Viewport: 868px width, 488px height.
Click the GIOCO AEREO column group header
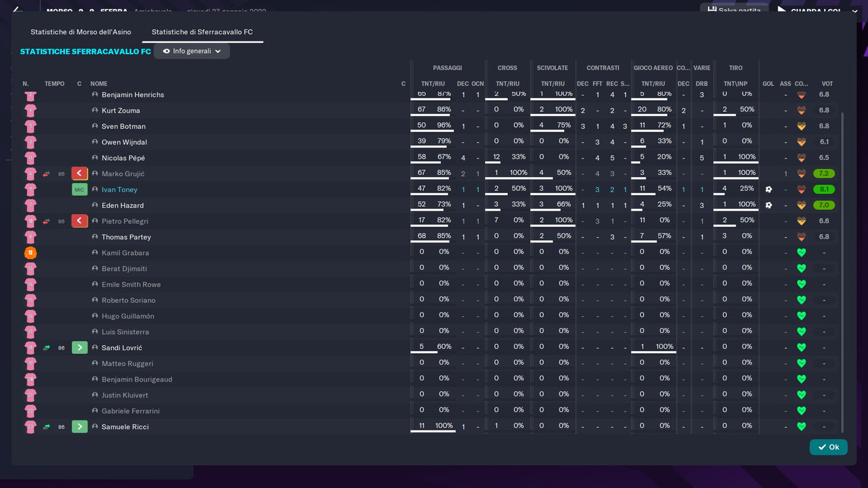[653, 68]
